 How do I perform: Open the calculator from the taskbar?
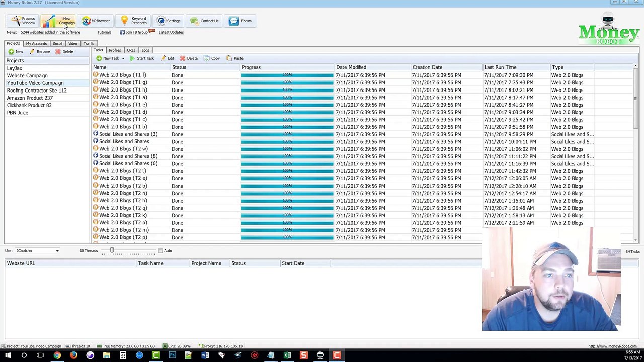click(x=123, y=355)
